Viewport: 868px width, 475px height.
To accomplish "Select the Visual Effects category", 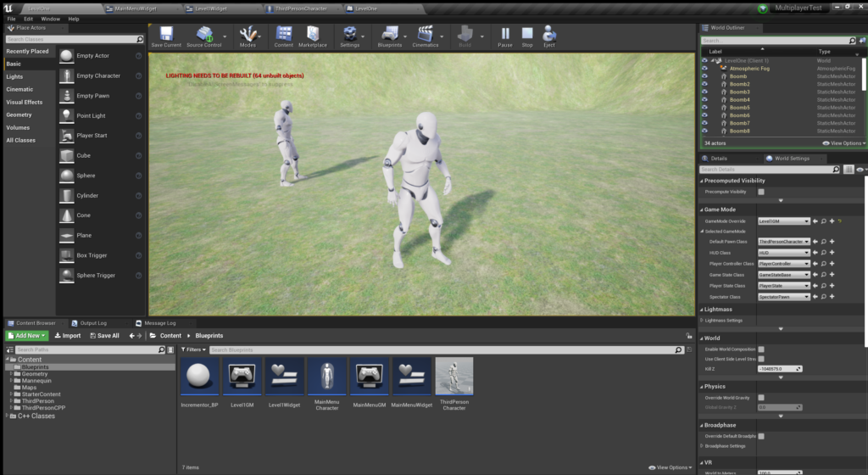I will pyautogui.click(x=25, y=102).
